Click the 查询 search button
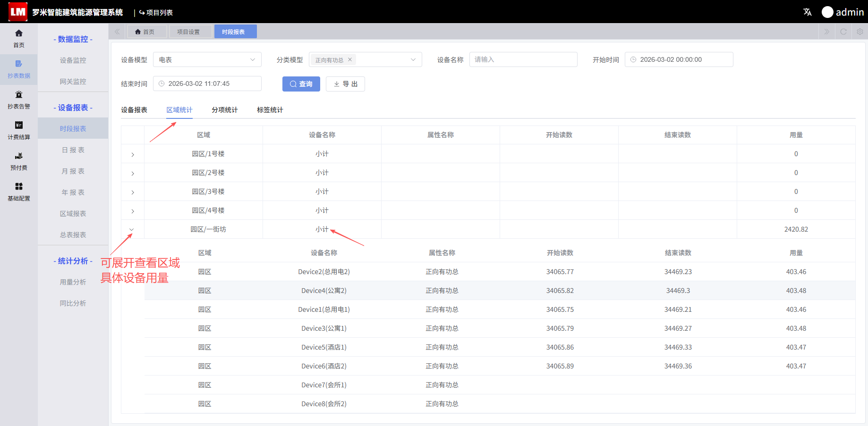 tap(301, 84)
